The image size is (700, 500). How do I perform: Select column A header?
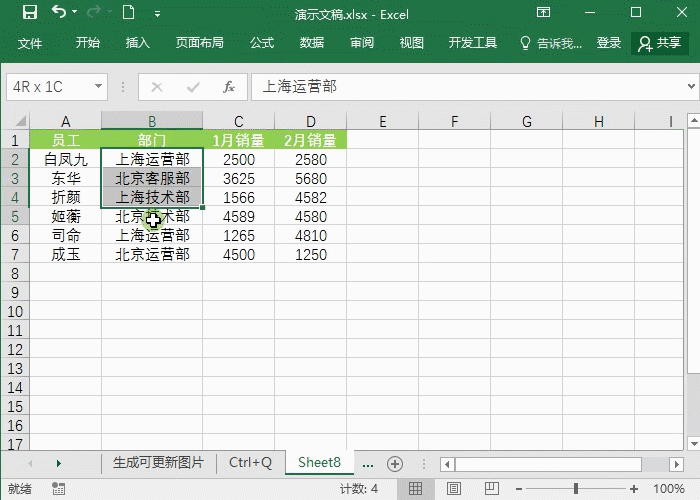tap(66, 121)
